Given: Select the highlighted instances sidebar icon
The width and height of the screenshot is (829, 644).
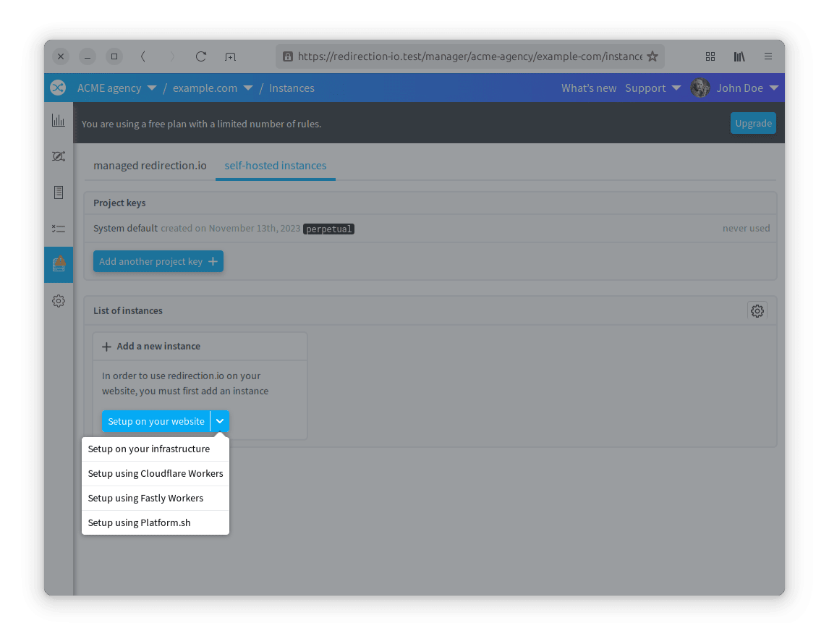Looking at the screenshot, I should [x=58, y=264].
